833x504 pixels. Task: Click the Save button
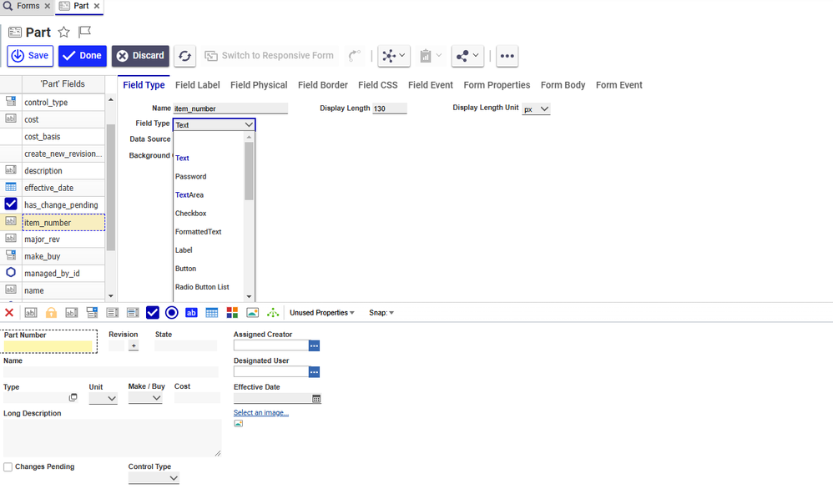pyautogui.click(x=30, y=56)
